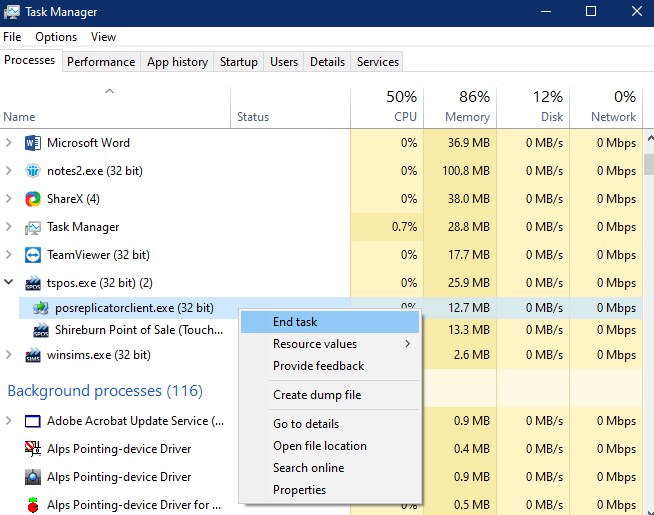Expand the winsims.exe process group
The image size is (654, 515).
[8, 355]
